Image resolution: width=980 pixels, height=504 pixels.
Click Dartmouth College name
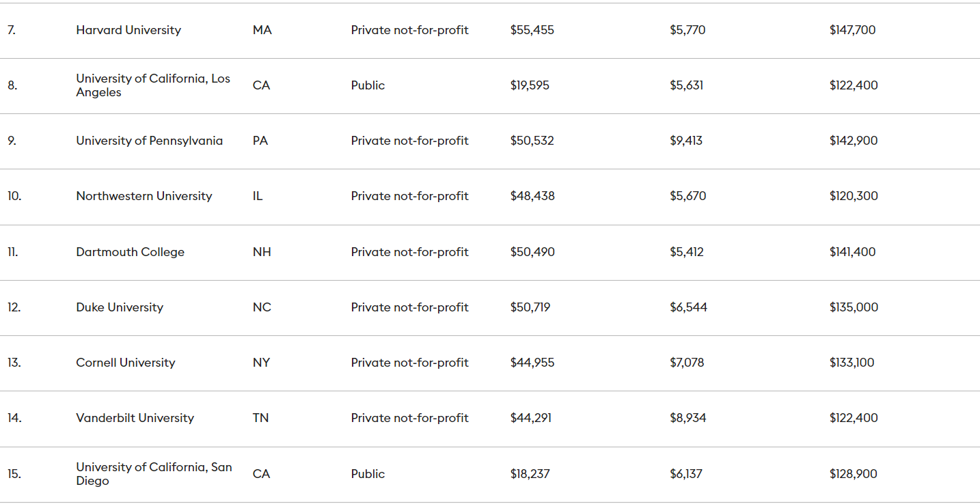(130, 252)
